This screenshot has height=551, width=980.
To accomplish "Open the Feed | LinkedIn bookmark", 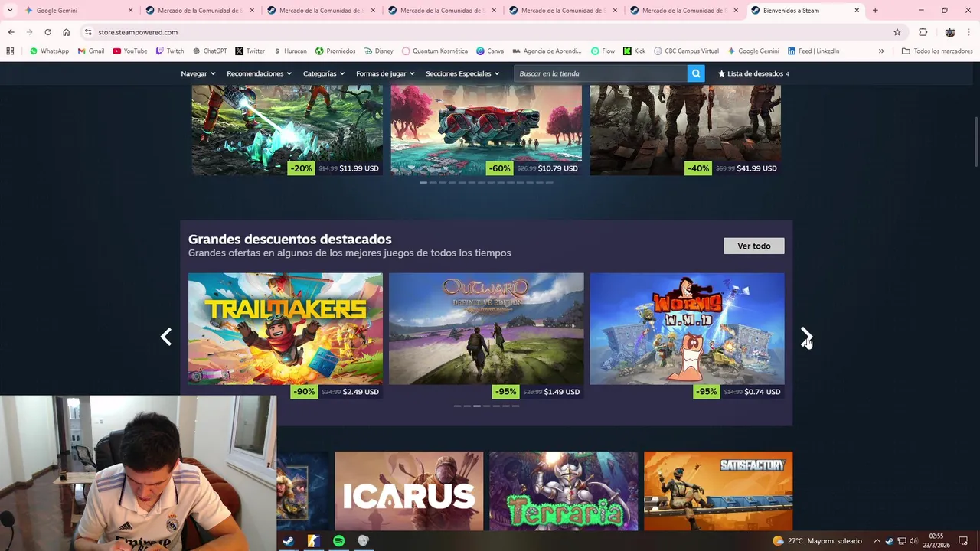I will 812,51.
